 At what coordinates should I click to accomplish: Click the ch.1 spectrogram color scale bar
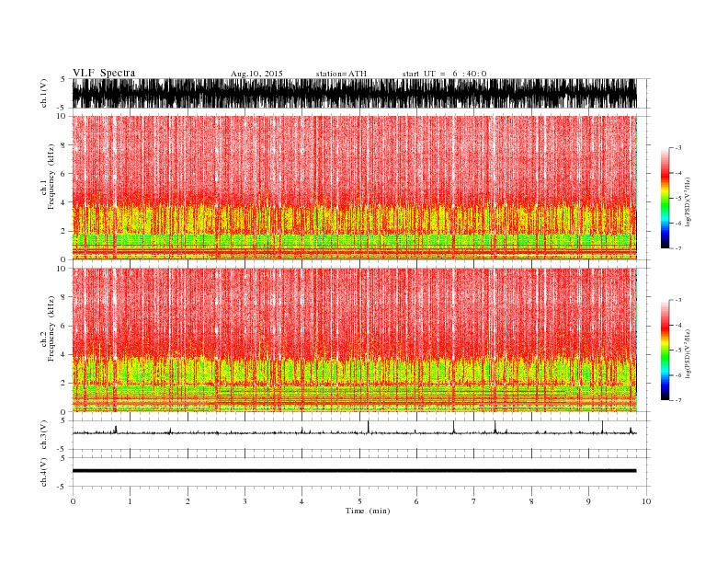pyautogui.click(x=665, y=199)
